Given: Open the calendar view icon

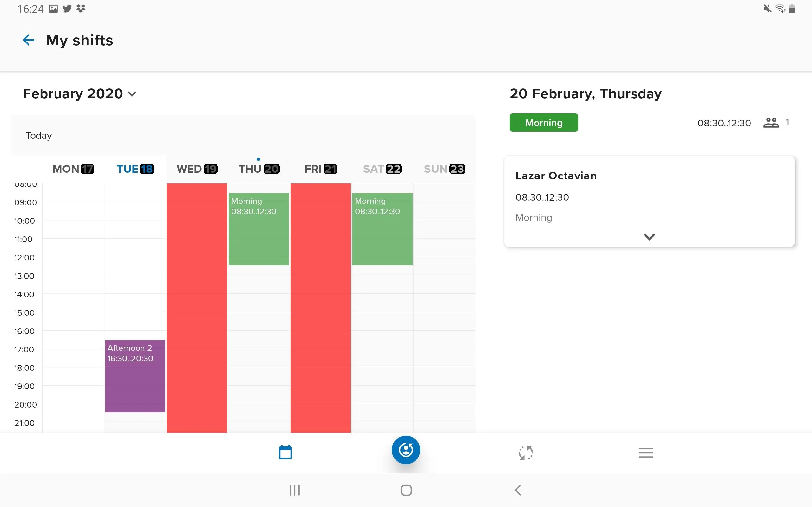Looking at the screenshot, I should (x=285, y=452).
